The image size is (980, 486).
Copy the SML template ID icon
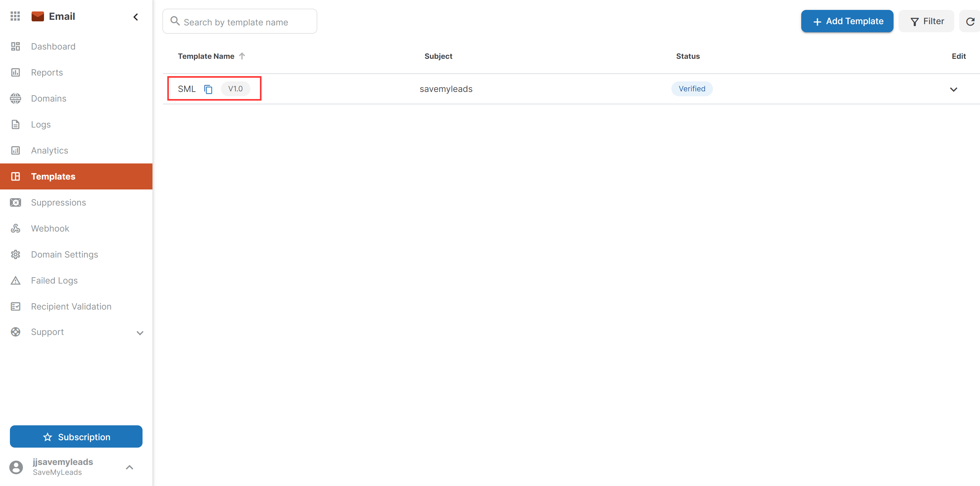click(x=208, y=89)
